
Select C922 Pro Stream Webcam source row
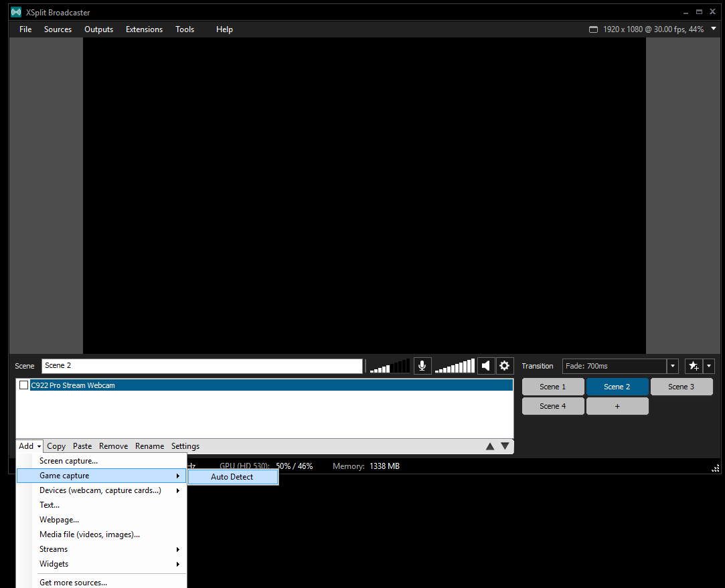[x=271, y=385]
